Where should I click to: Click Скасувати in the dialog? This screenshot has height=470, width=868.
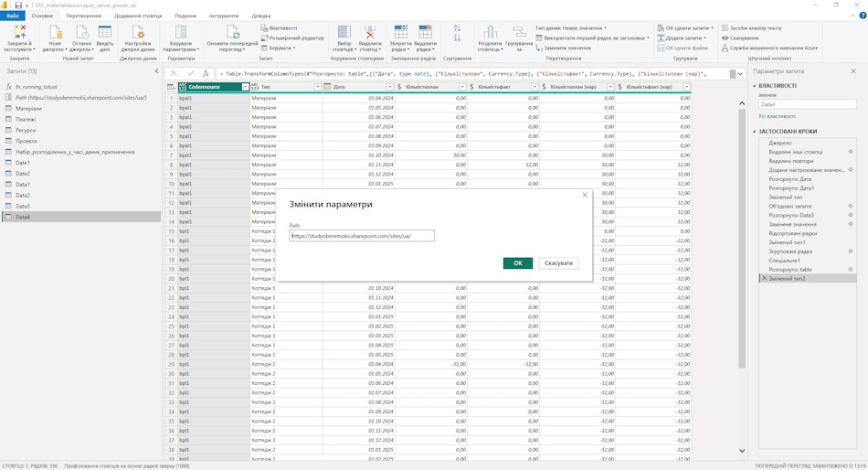(x=558, y=262)
